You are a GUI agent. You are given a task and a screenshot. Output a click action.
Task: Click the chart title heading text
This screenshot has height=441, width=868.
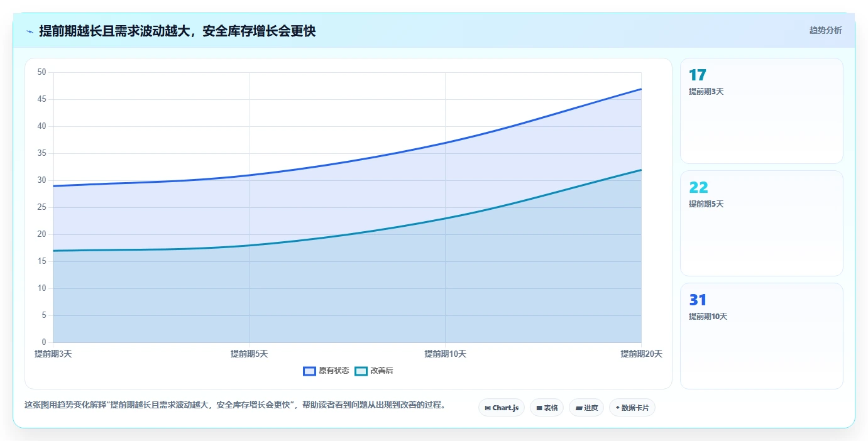(x=177, y=31)
